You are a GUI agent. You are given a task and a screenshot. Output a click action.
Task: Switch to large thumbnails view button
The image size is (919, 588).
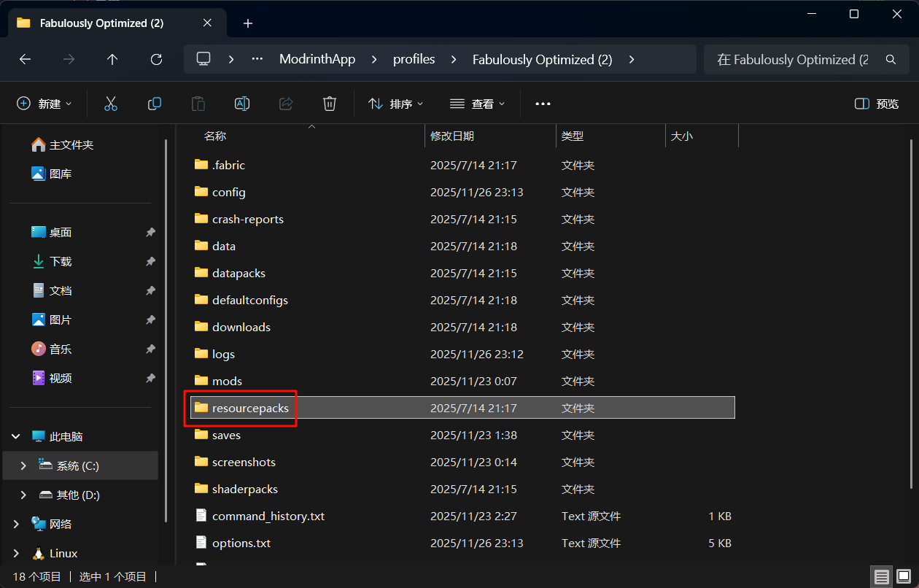pos(902,577)
